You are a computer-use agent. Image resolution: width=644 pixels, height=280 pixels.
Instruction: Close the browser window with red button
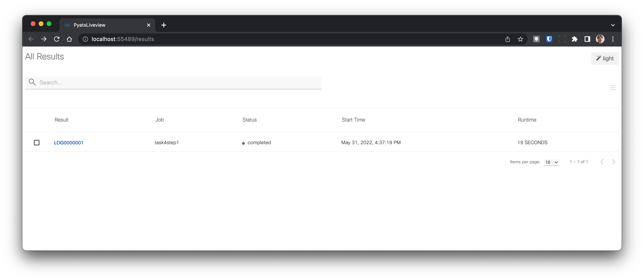coord(33,24)
